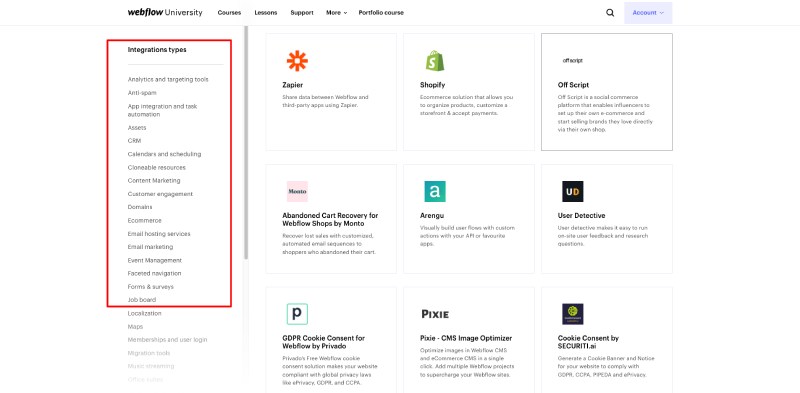Select the Job board category
The width and height of the screenshot is (800, 393).
[x=142, y=300]
